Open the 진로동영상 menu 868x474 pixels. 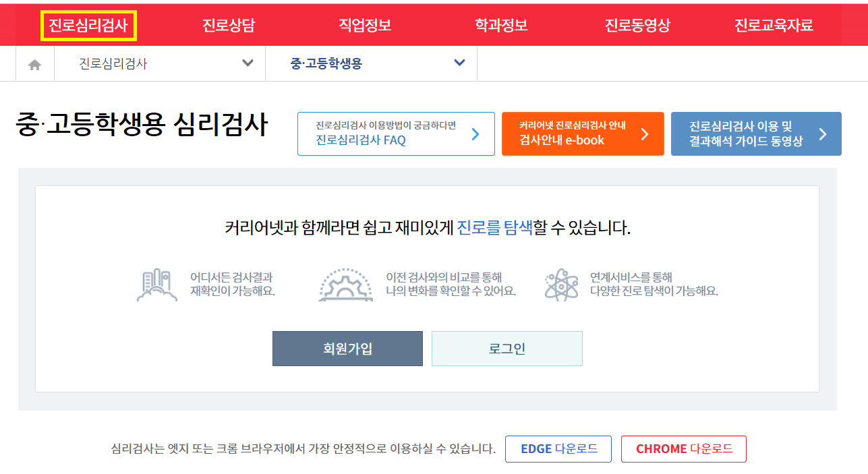click(x=637, y=24)
